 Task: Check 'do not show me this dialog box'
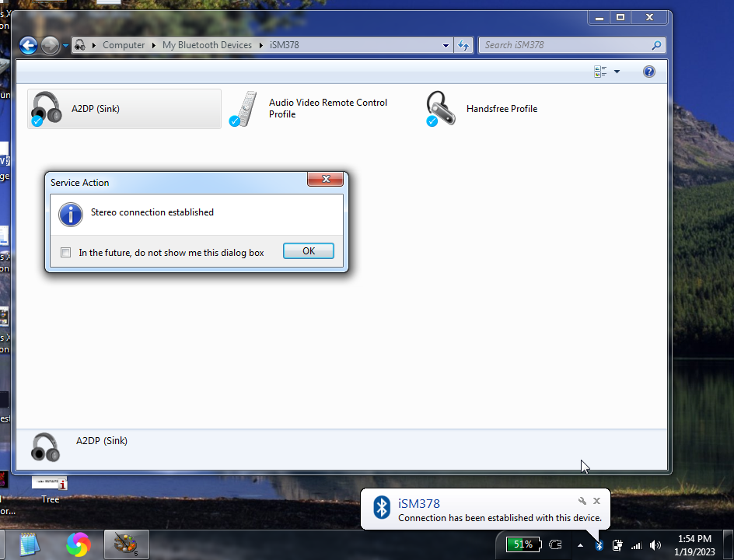[66, 252]
